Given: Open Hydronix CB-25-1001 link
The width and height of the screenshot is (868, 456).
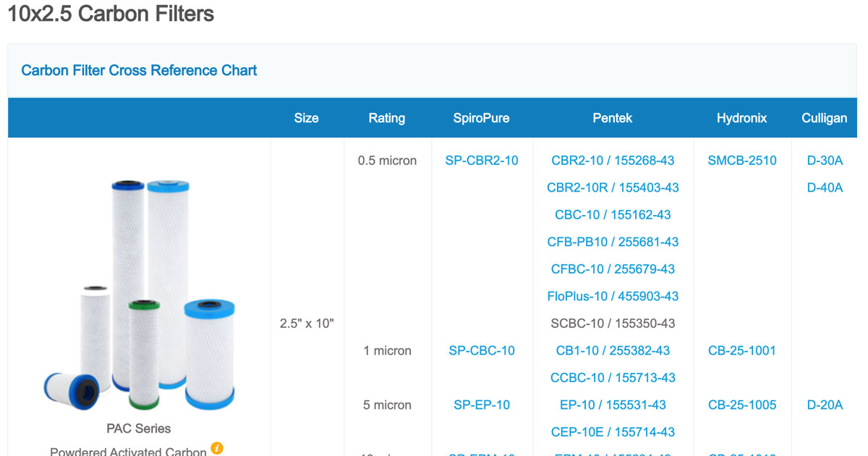Looking at the screenshot, I should point(742,350).
